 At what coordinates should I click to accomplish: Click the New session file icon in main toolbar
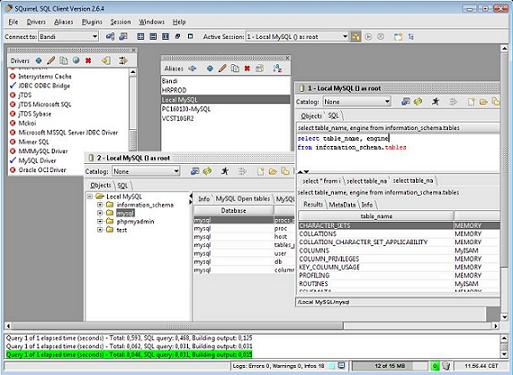[398, 37]
